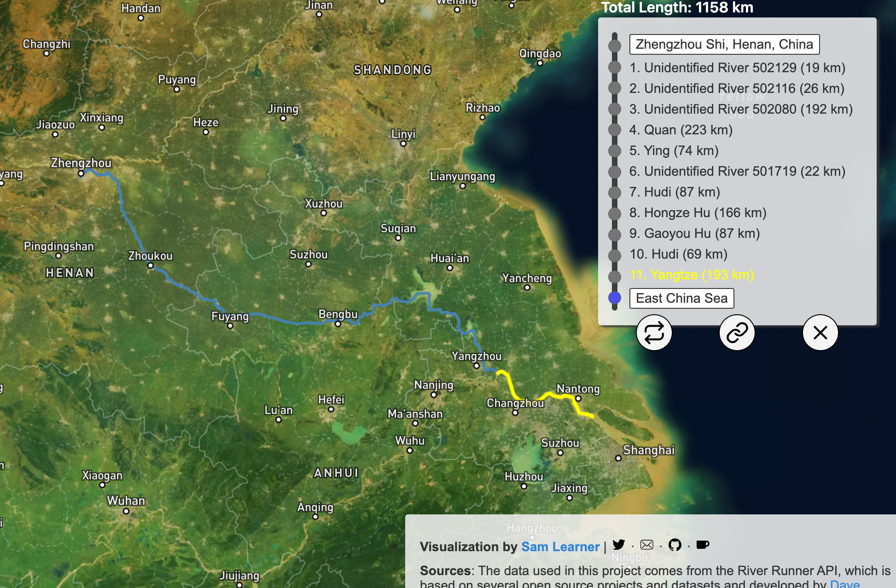Open the Twitter bird icon link
Image resolution: width=896 pixels, height=588 pixels.
click(619, 545)
